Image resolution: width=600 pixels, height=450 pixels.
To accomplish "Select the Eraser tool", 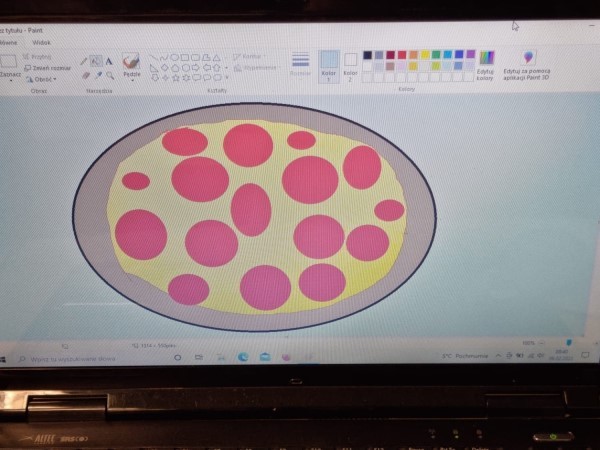I will [x=86, y=75].
